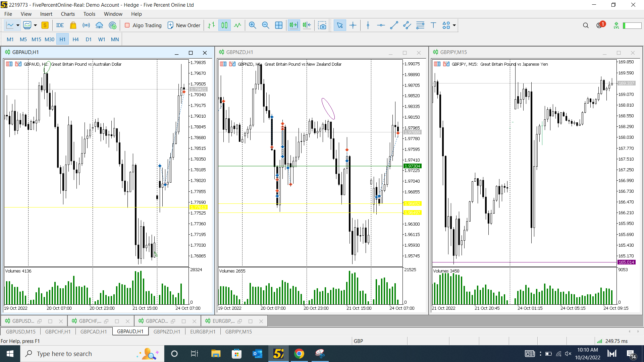The height and width of the screenshot is (362, 644).
Task: Open the Charts menu
Action: click(68, 14)
